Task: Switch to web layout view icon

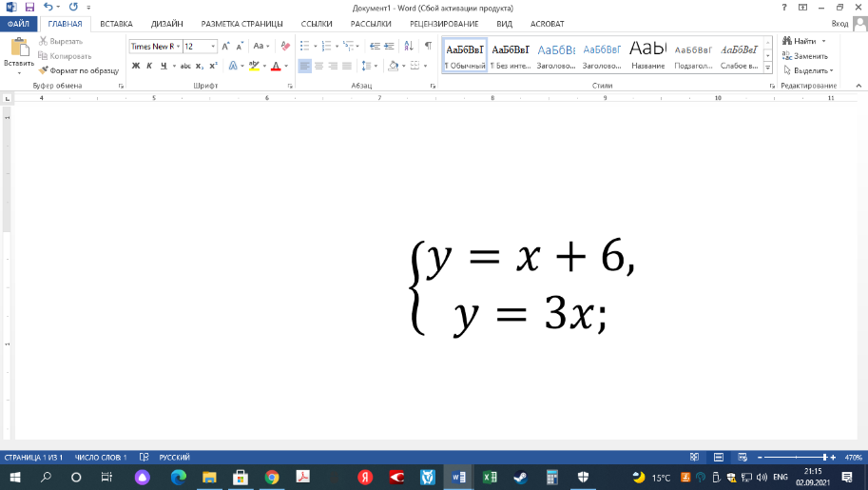Action: coord(743,458)
